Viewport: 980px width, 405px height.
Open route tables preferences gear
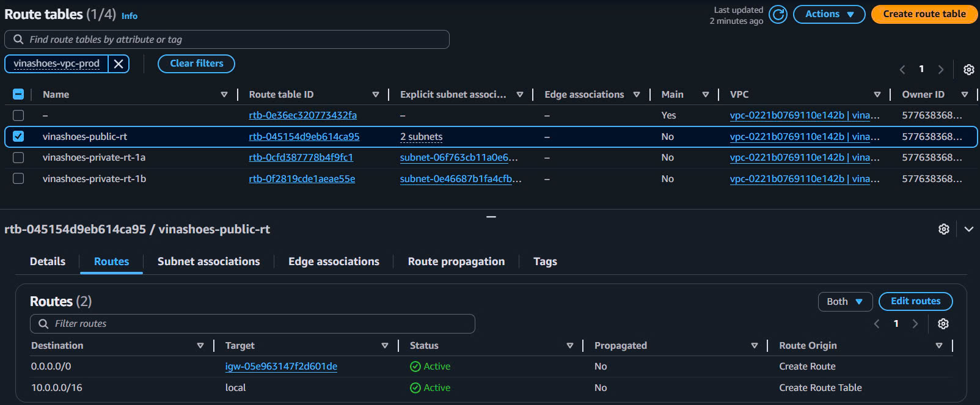coord(968,70)
